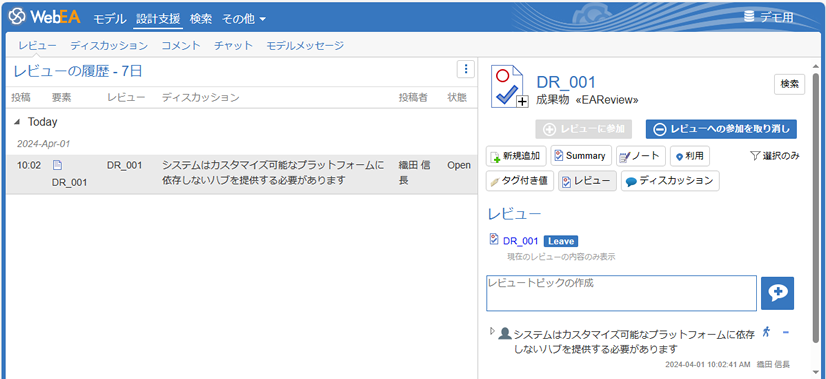Viewport: 826px width, 379px height.
Task: Toggle the 選択のみ filter
Action: (x=774, y=156)
